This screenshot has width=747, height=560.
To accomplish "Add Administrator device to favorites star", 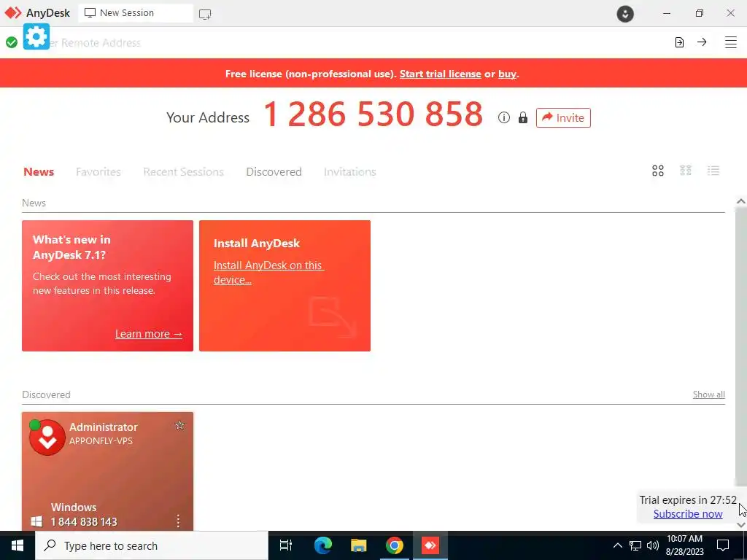I will (179, 425).
